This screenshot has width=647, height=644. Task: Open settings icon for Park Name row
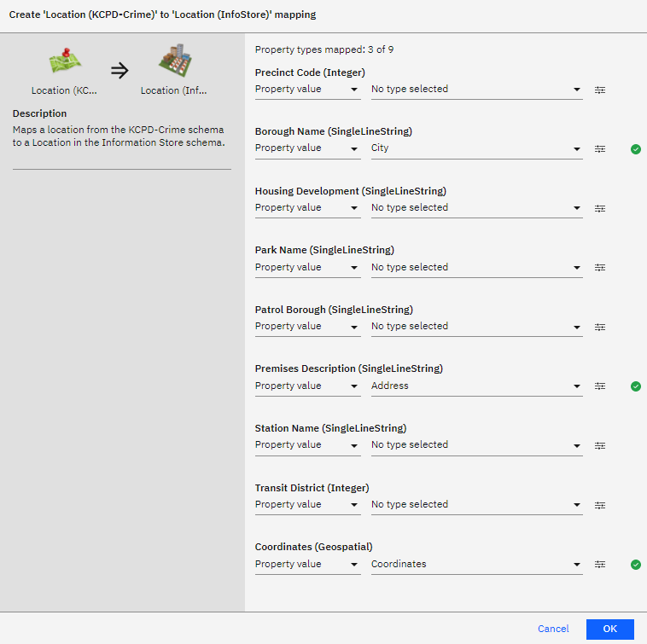[x=600, y=268]
